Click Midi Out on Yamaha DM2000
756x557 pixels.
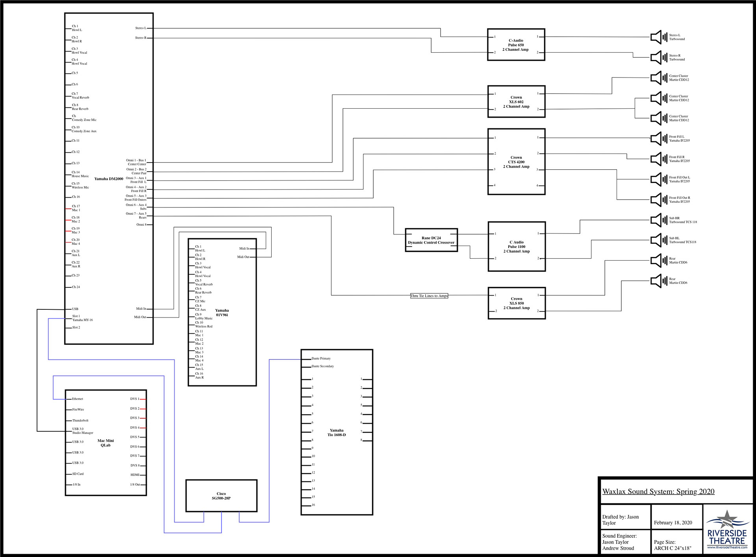pyautogui.click(x=140, y=317)
